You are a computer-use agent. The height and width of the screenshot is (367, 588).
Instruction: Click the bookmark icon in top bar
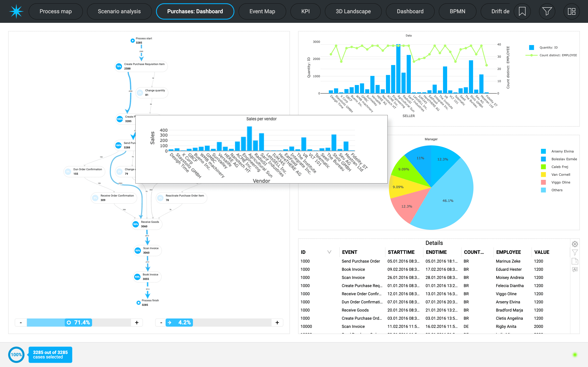pos(522,11)
